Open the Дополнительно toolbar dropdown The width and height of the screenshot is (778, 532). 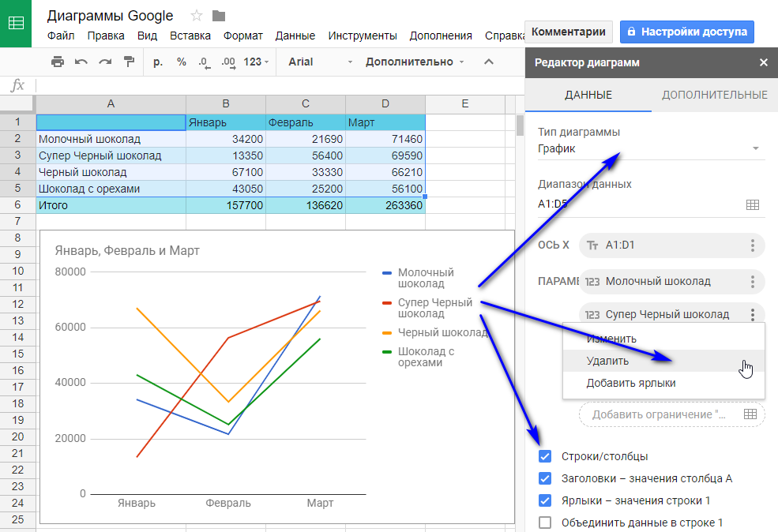pyautogui.click(x=415, y=62)
